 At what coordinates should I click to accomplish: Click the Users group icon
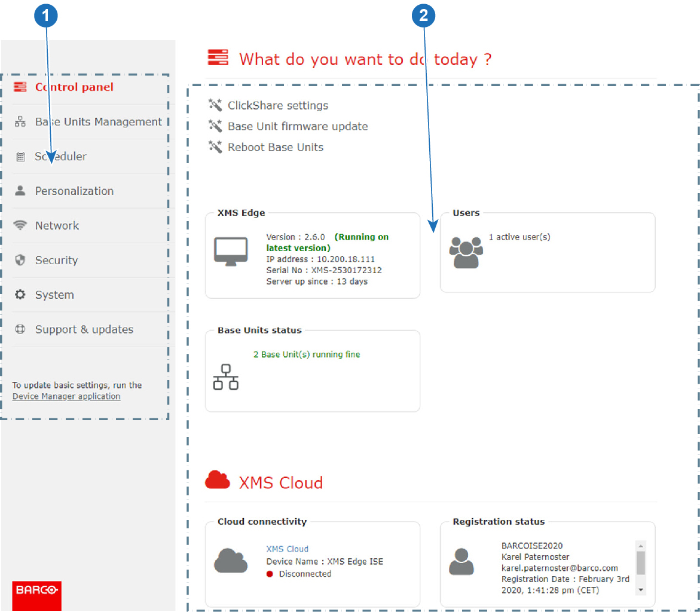tap(466, 252)
